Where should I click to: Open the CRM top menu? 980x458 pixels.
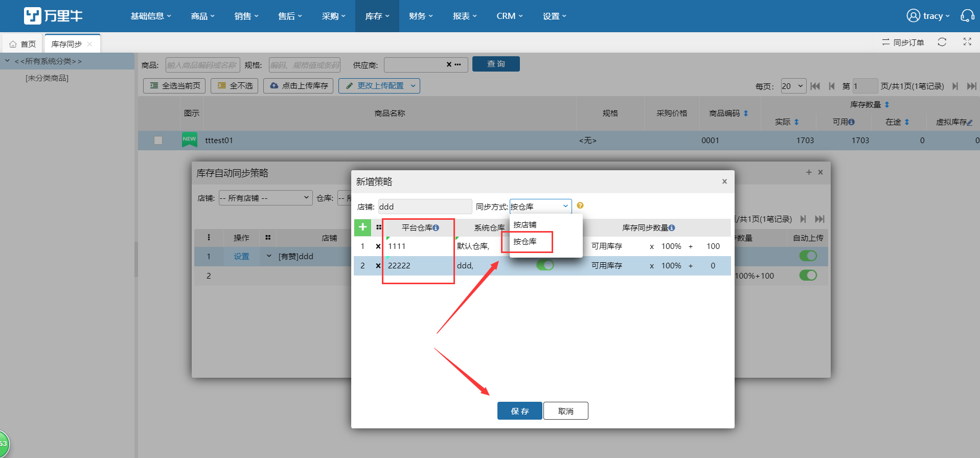510,16
